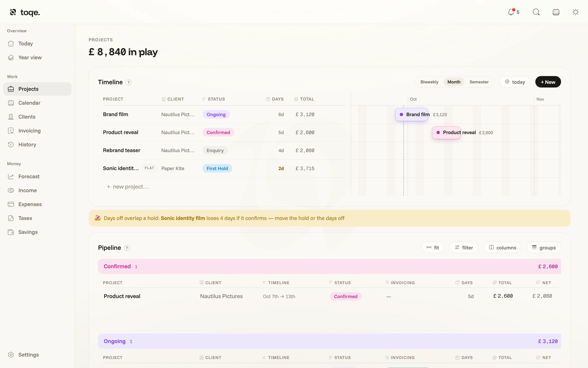
Task: Open notifications bell with 5 alerts
Action: 513,12
